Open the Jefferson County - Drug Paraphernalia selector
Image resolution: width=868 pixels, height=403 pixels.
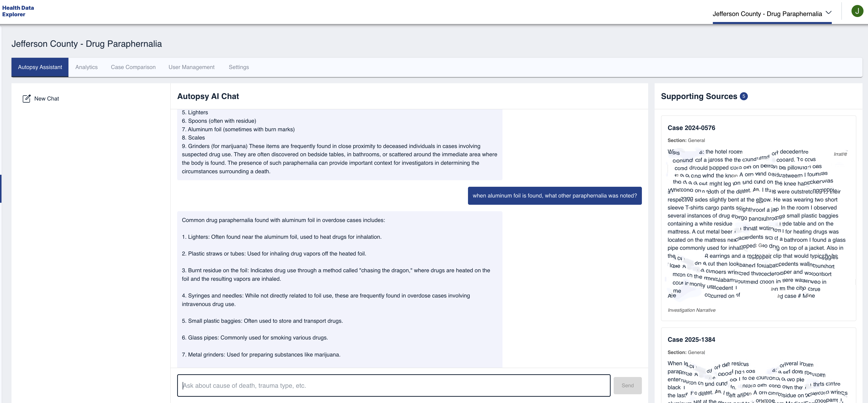pyautogui.click(x=767, y=14)
